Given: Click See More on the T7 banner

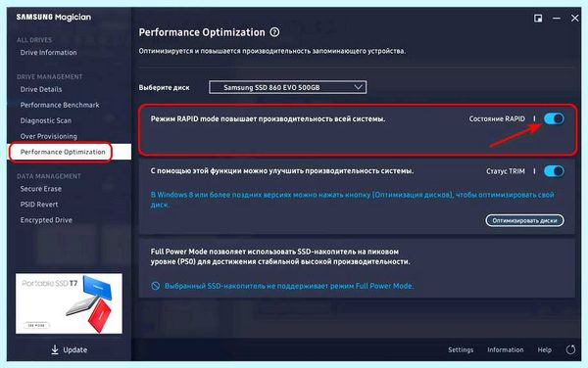Looking at the screenshot, I should click(36, 325).
